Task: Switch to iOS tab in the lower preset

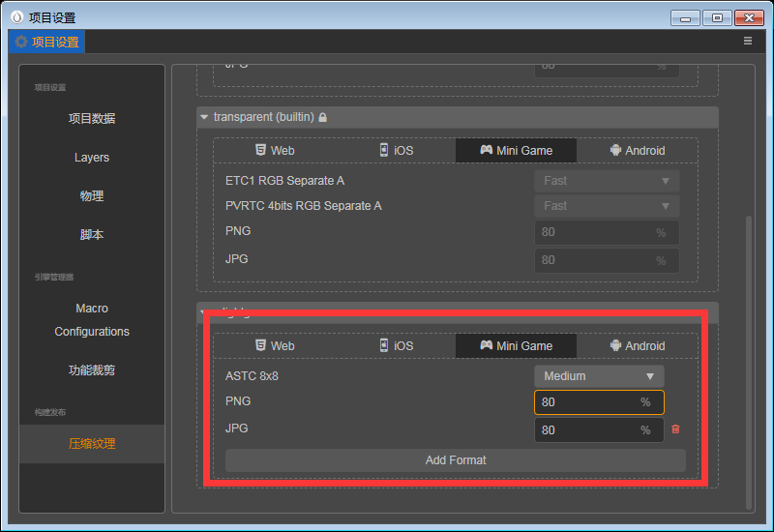Action: click(396, 346)
